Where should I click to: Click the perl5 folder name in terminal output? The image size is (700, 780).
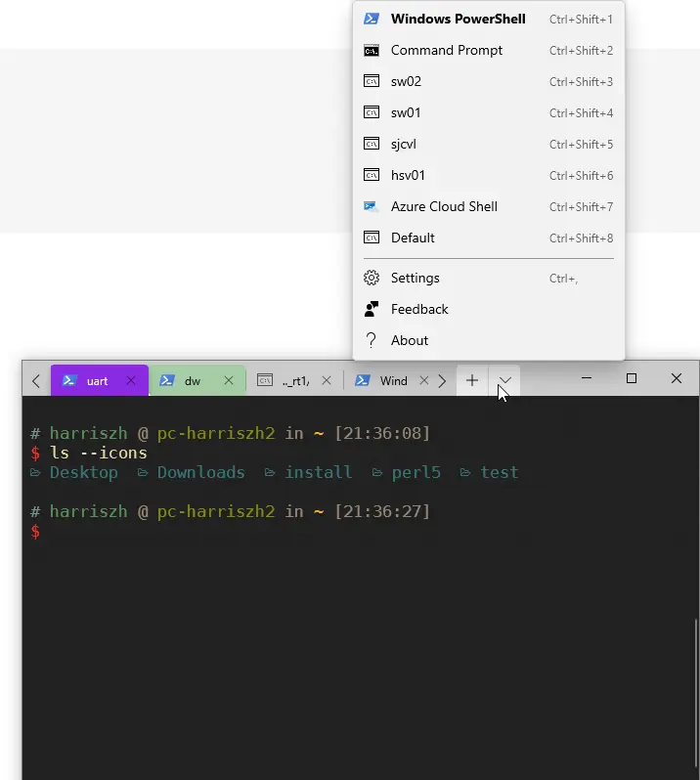[416, 472]
